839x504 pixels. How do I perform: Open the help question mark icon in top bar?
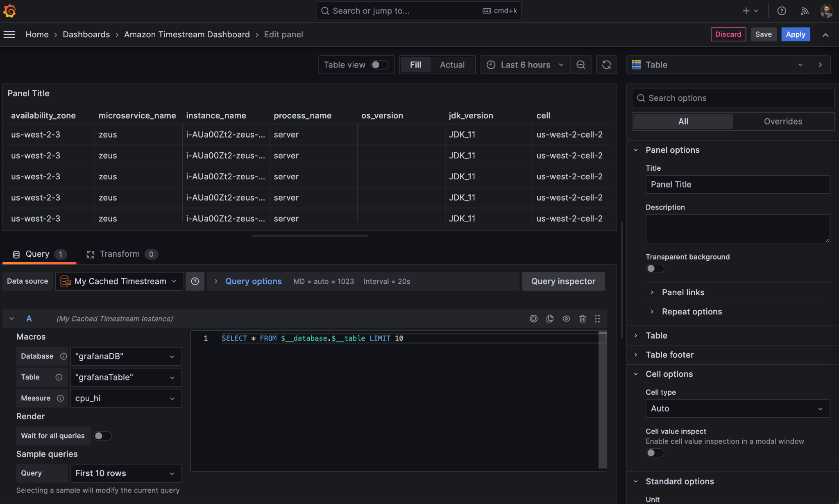[x=782, y=11]
